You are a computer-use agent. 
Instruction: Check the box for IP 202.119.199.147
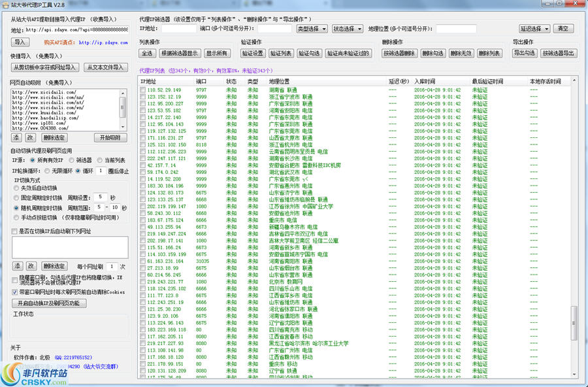click(x=142, y=207)
